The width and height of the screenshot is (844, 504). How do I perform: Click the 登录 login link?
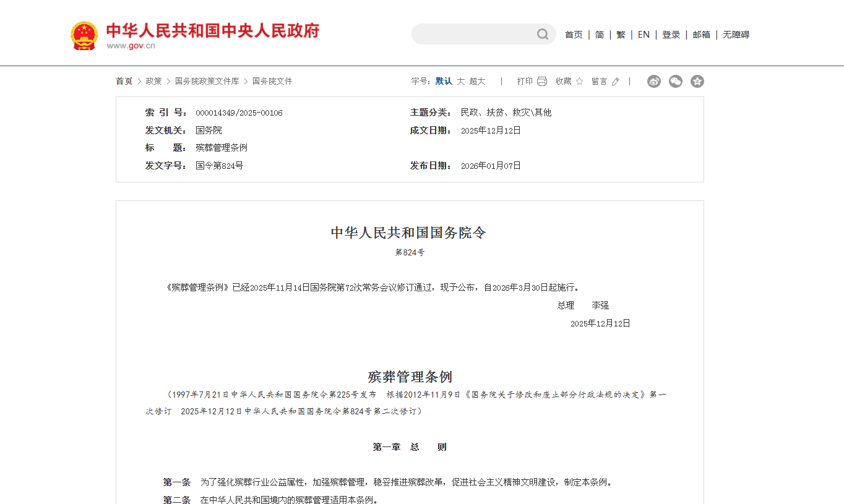pyautogui.click(x=671, y=35)
